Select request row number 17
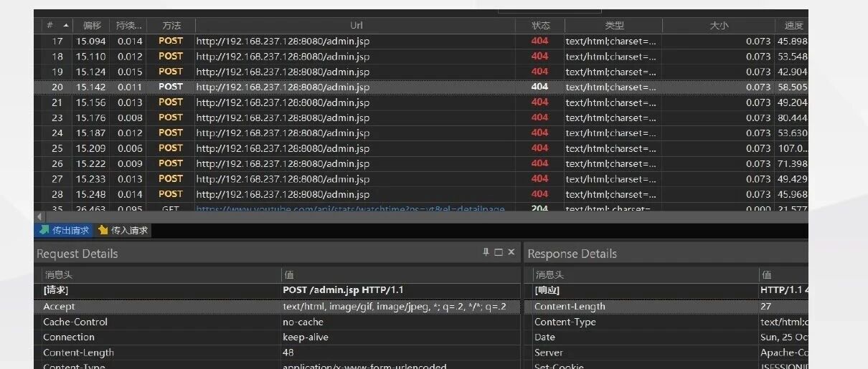This screenshot has height=369, width=868. 421,41
